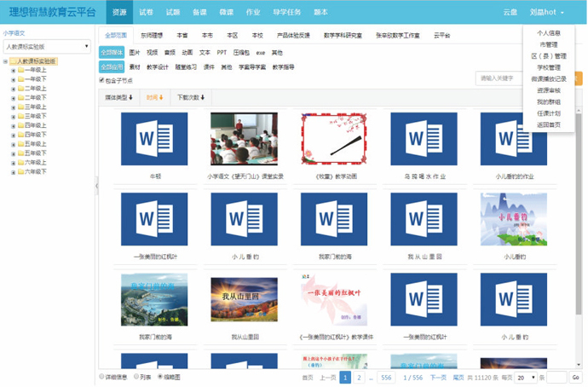This screenshot has width=588, height=387.
Task: Open the 小儿垂钓的作业 Word document thumbnail
Action: point(513,139)
